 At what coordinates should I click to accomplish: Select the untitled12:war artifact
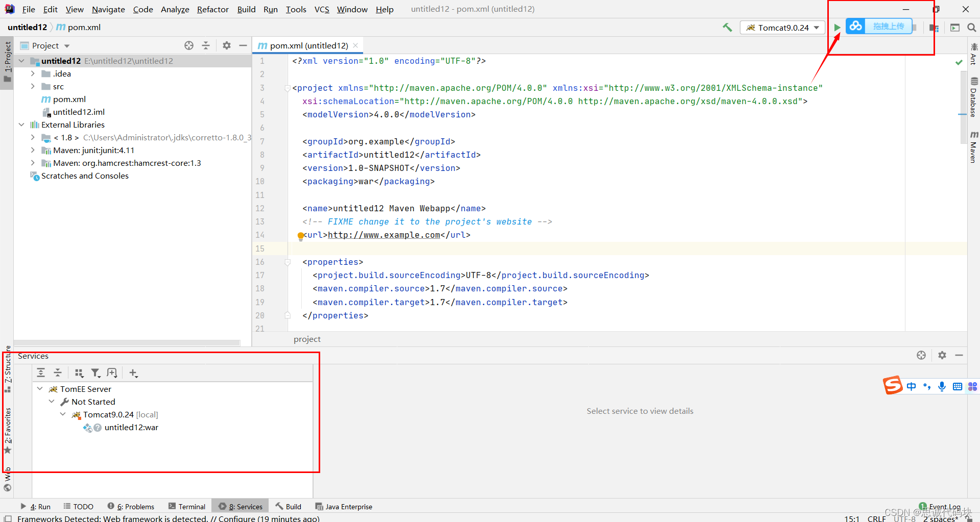(131, 427)
